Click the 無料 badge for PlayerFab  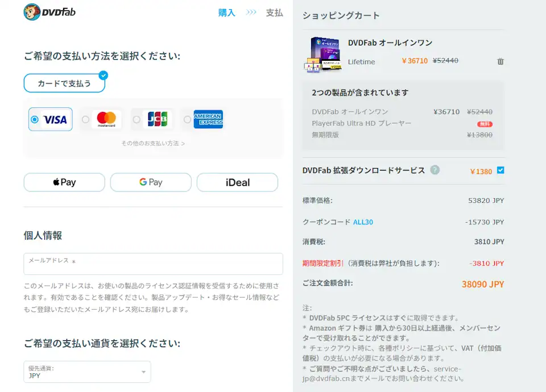(x=485, y=124)
